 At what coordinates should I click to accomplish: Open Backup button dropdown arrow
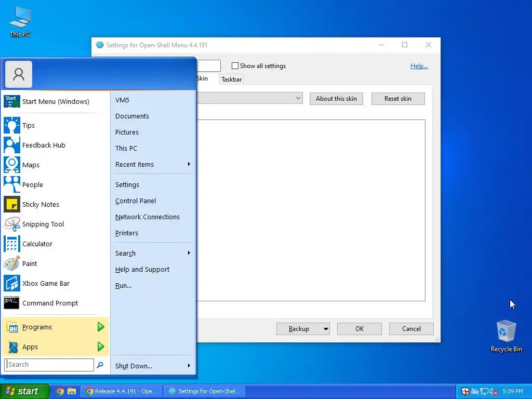[326, 329]
